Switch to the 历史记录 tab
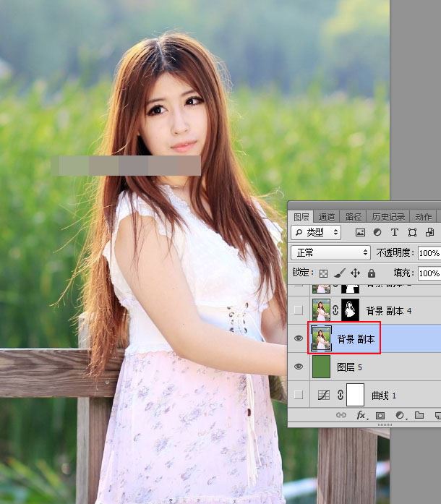441x504 pixels. tap(388, 217)
